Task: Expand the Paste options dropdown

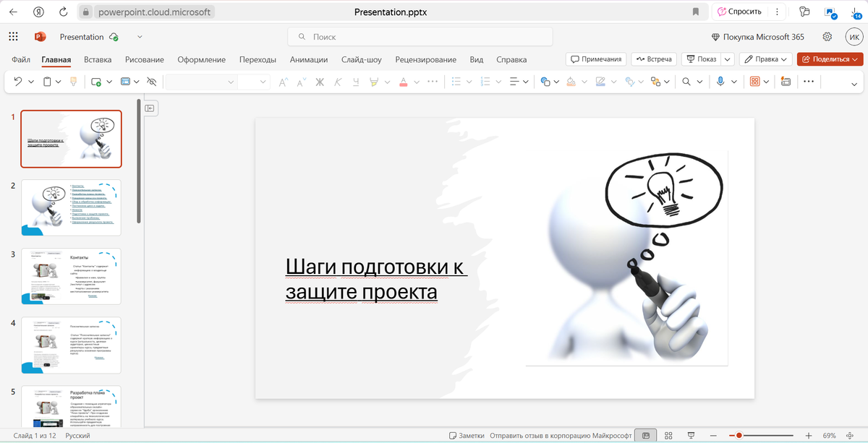Action: tap(60, 82)
